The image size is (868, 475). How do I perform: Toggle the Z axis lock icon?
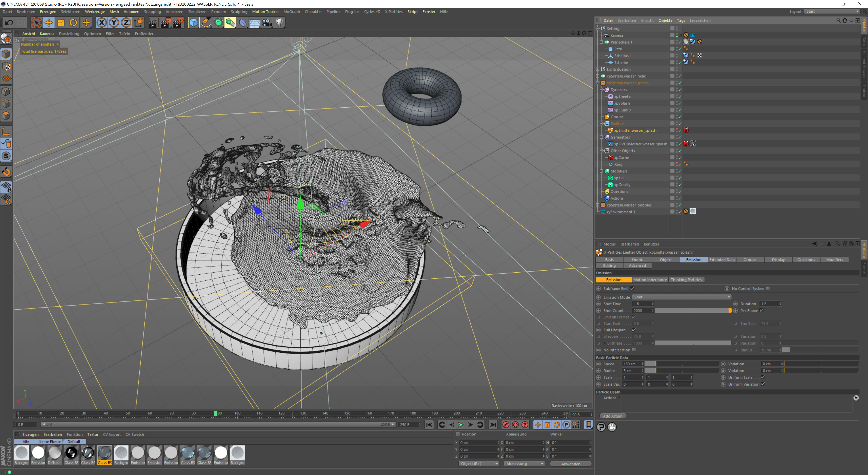(126, 23)
